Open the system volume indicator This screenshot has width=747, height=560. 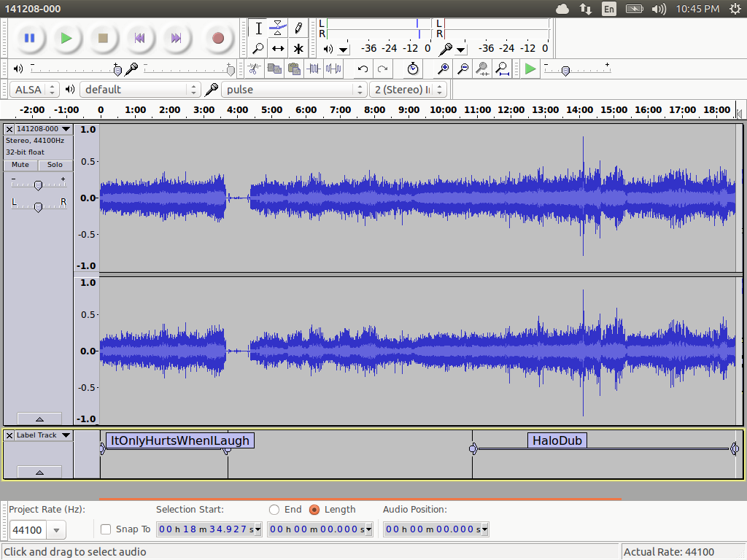659,9
